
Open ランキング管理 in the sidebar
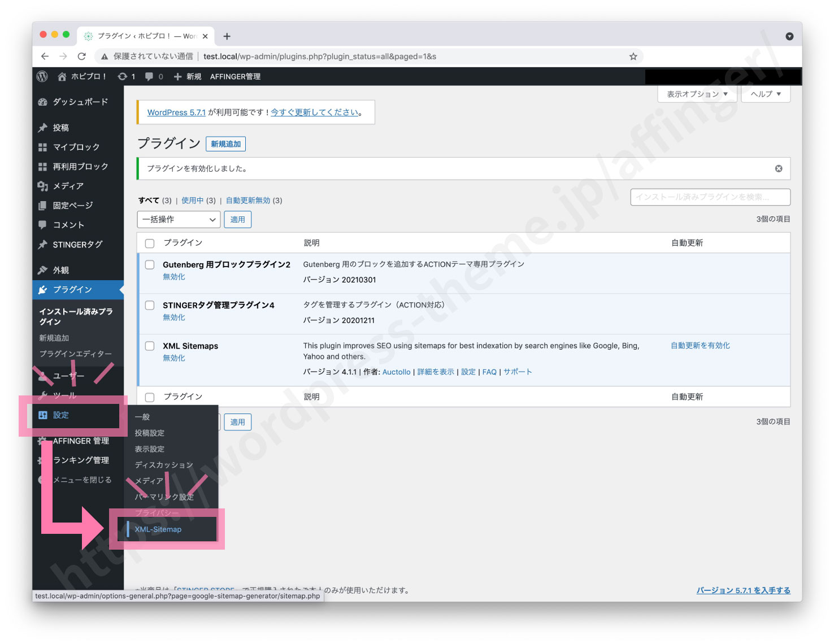pos(78,460)
